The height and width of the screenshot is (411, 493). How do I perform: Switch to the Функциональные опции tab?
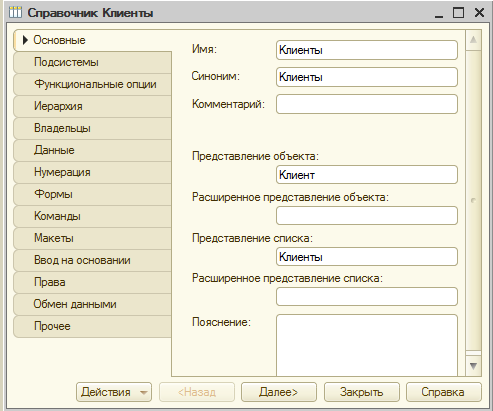tap(92, 84)
